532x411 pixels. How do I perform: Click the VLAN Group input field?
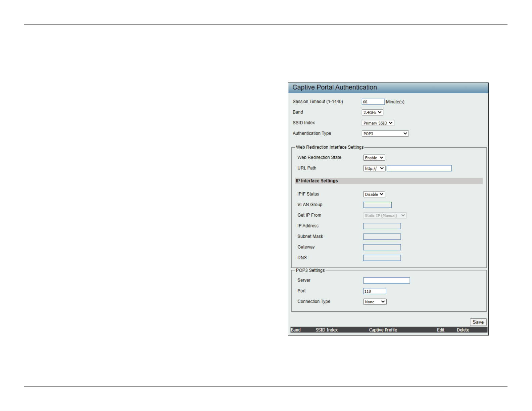point(377,205)
